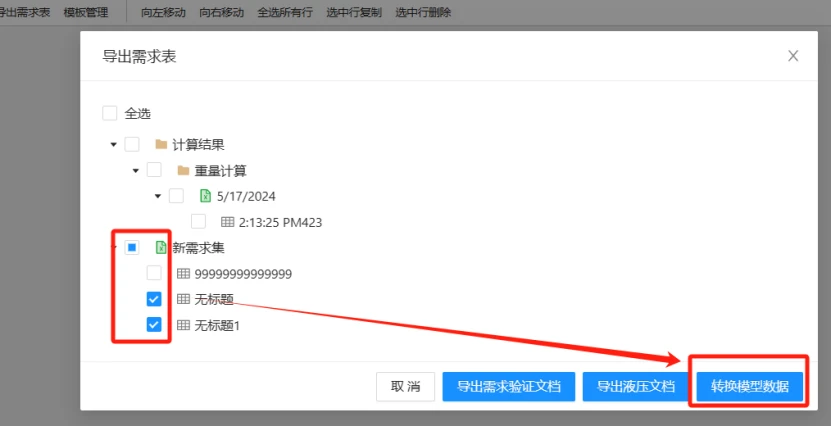
Task: Collapse the 重量计算 tree node arrow
Action: (x=136, y=171)
